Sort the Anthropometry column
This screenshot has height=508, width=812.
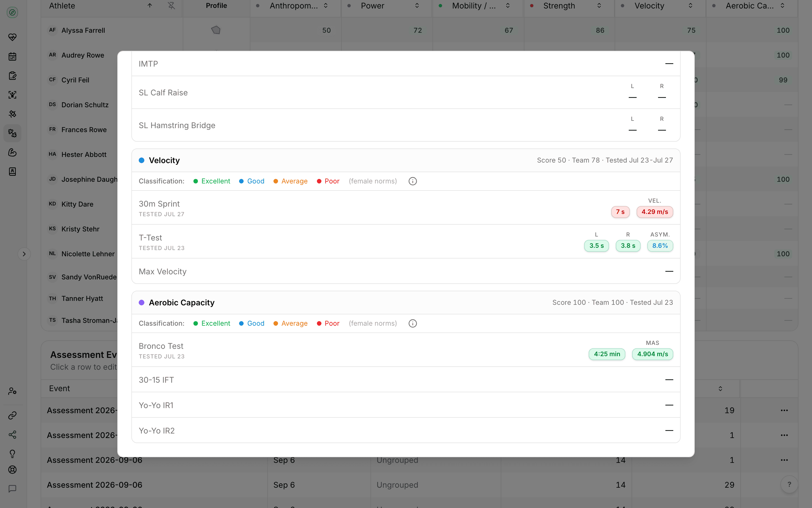(326, 6)
